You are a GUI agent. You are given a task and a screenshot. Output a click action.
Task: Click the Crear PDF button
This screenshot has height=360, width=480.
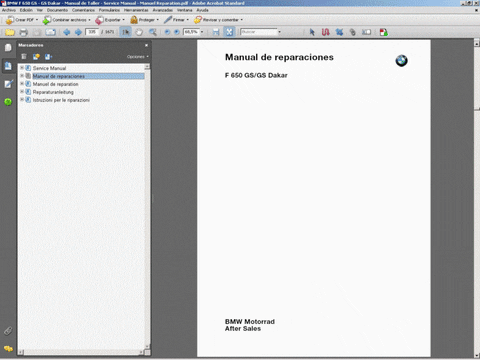pos(22,20)
